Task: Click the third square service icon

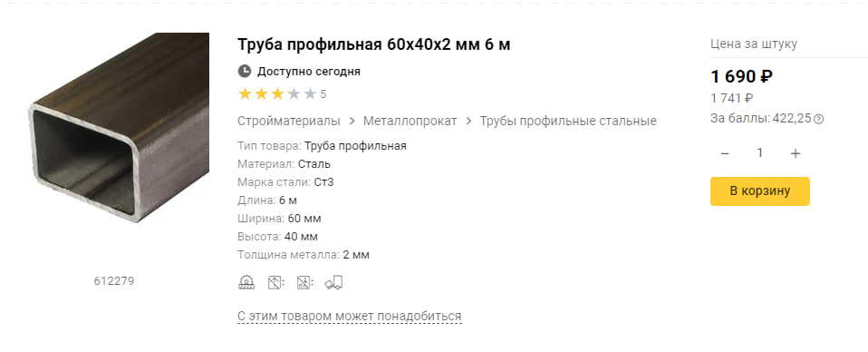Action: (304, 283)
